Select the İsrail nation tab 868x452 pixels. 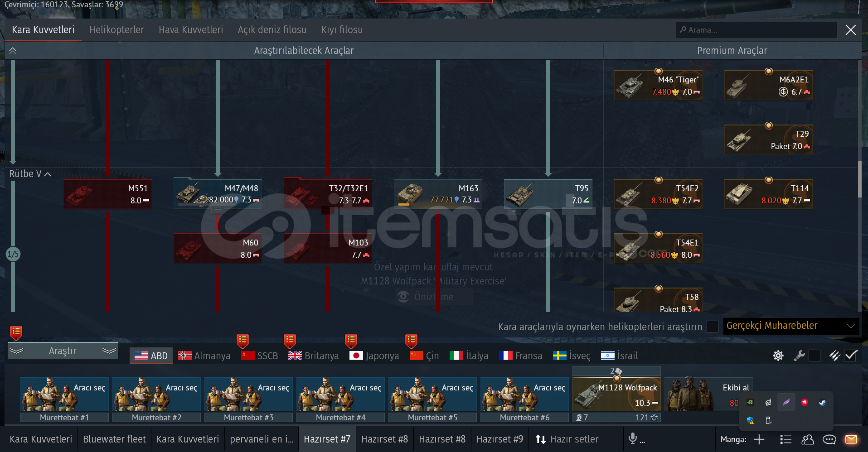(619, 356)
